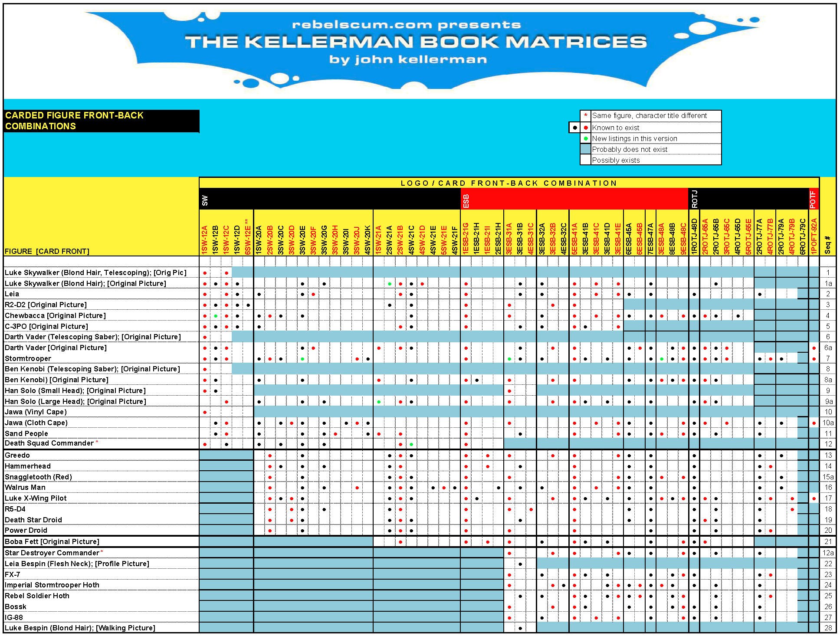Select the 'Snaggletooth (Red)' row label
This screenshot has width=840, height=636.
pos(38,477)
